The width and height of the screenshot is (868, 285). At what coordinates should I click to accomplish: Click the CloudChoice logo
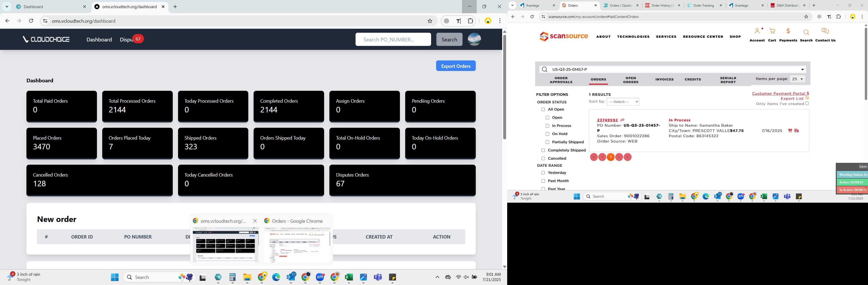(x=46, y=39)
